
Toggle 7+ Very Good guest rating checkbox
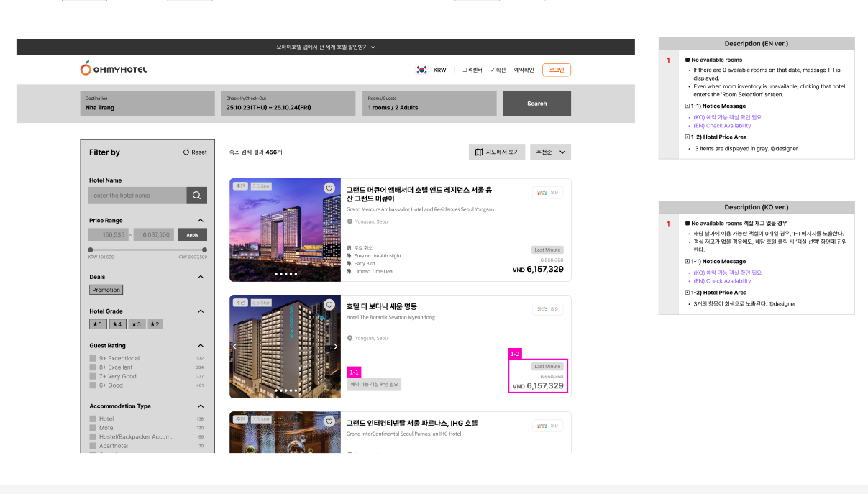[x=93, y=376]
